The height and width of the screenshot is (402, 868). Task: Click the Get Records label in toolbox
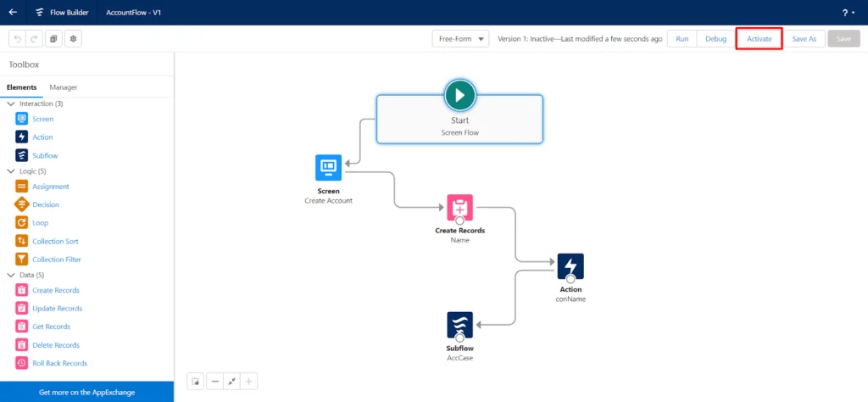[x=52, y=327]
